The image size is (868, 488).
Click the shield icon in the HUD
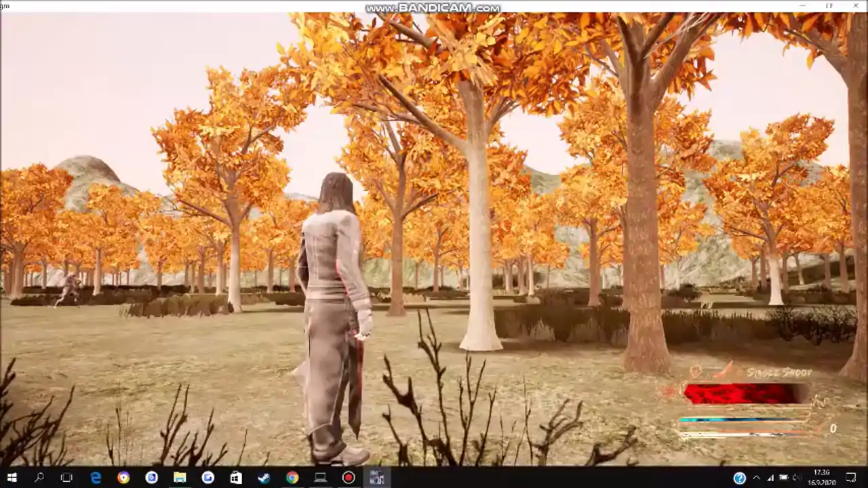pyautogui.click(x=696, y=371)
